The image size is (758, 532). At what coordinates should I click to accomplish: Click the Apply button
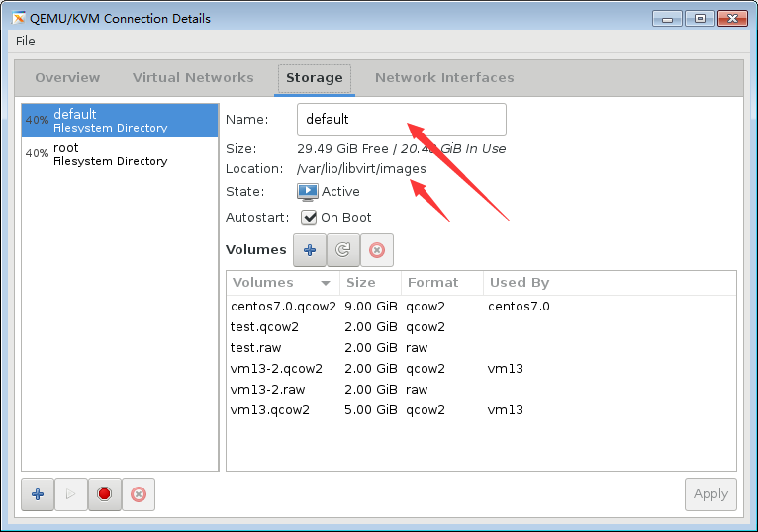point(711,494)
